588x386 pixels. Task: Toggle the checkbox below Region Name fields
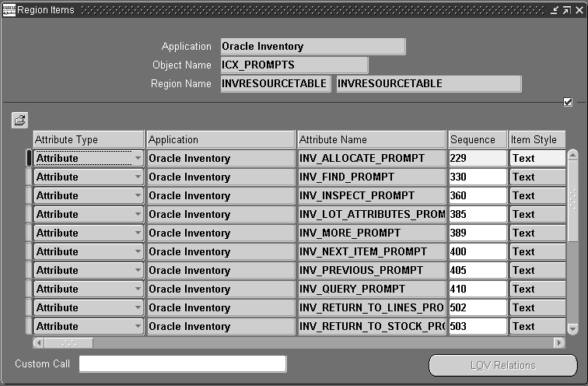point(568,102)
